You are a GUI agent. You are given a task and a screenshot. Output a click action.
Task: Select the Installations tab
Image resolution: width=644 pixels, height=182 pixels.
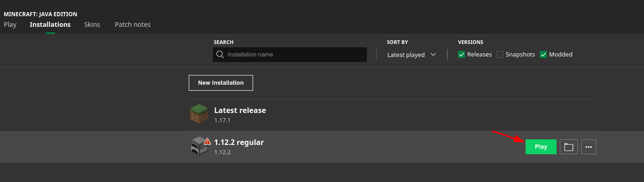[50, 25]
